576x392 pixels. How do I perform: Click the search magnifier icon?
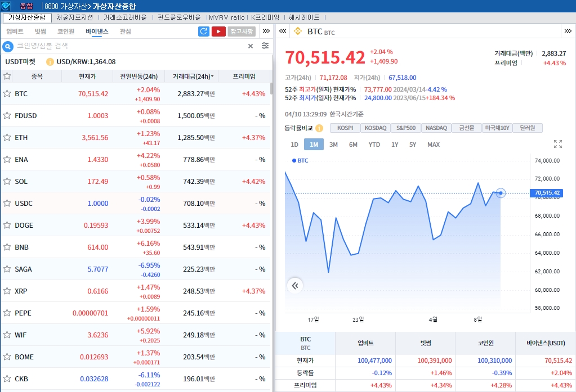click(x=8, y=46)
